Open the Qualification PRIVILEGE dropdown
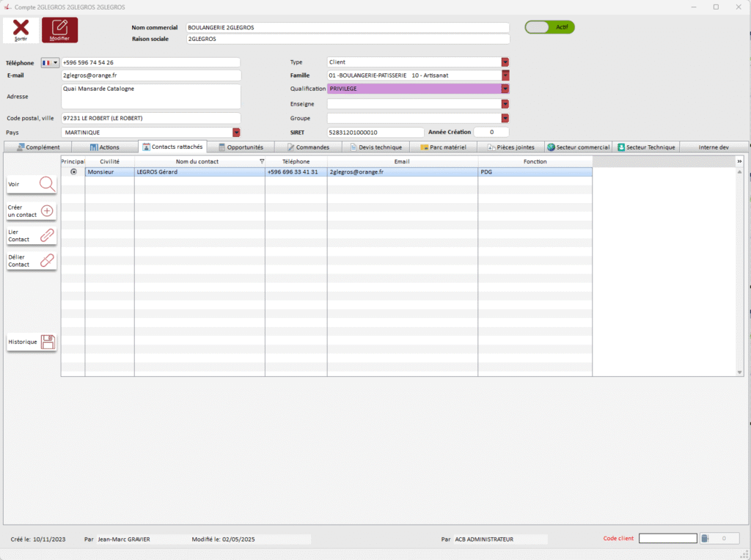751x560 pixels. pos(505,89)
